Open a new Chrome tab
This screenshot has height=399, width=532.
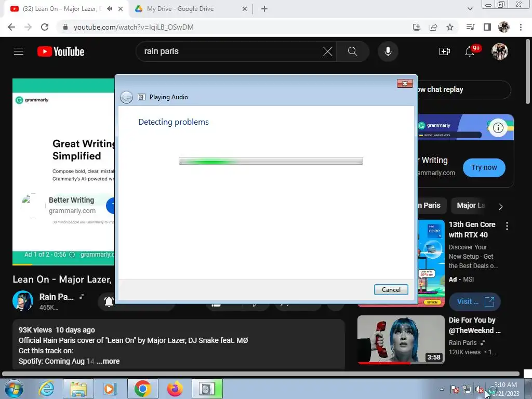[x=264, y=9]
